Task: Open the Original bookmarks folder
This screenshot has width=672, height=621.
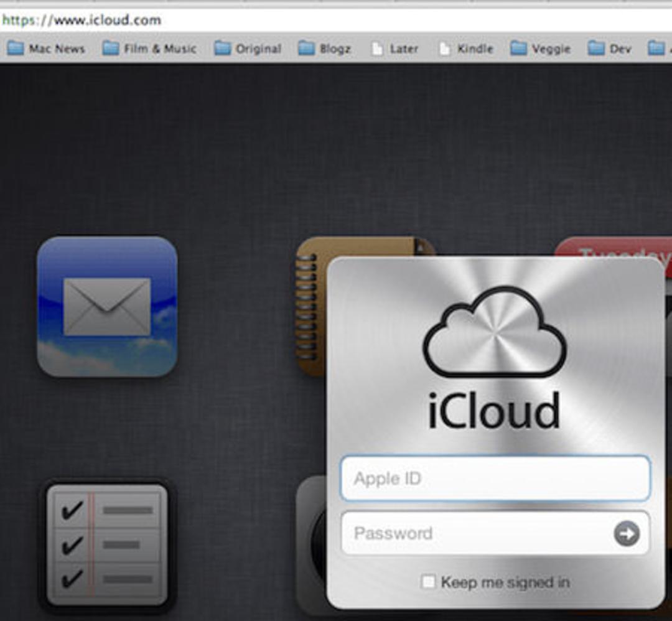Action: [x=248, y=49]
